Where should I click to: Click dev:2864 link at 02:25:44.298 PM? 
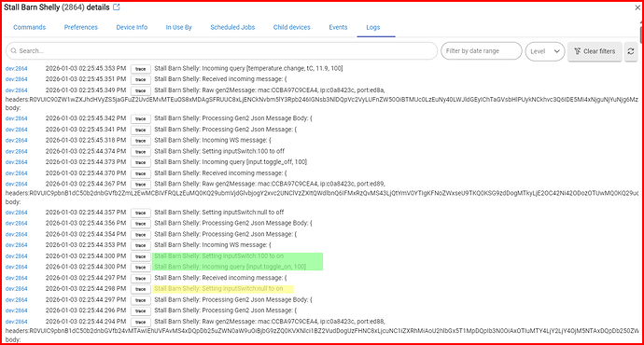coord(17,289)
